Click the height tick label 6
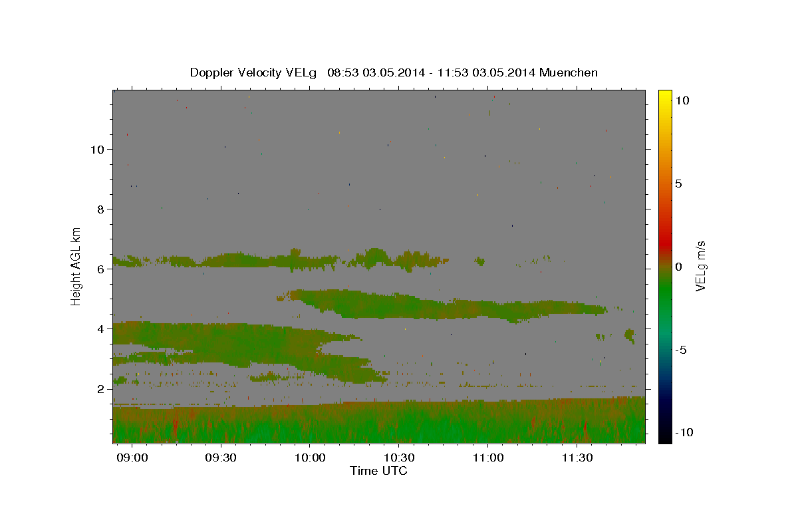The height and width of the screenshot is (532, 798). pos(102,269)
